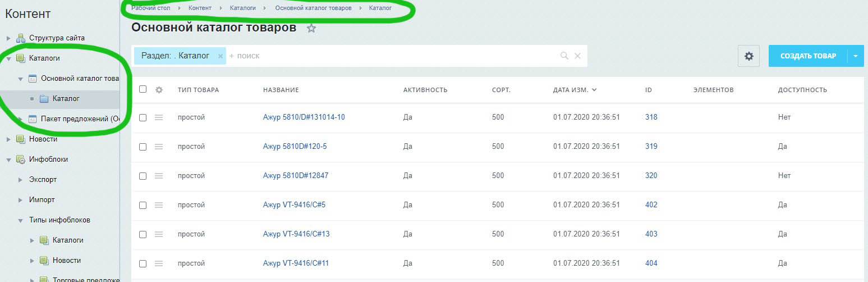Open row actions menu for Ажур 5810/D#131014-10
868x282 pixels.
click(159, 117)
